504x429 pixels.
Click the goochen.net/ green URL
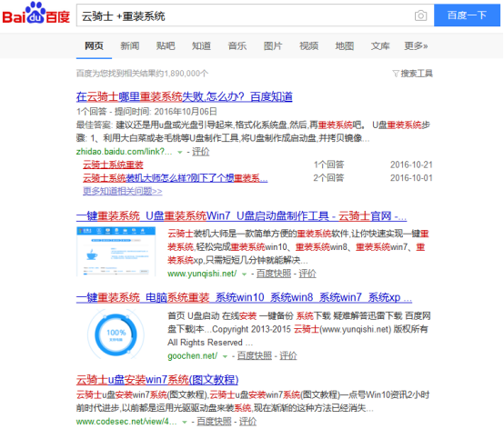pos(193,355)
